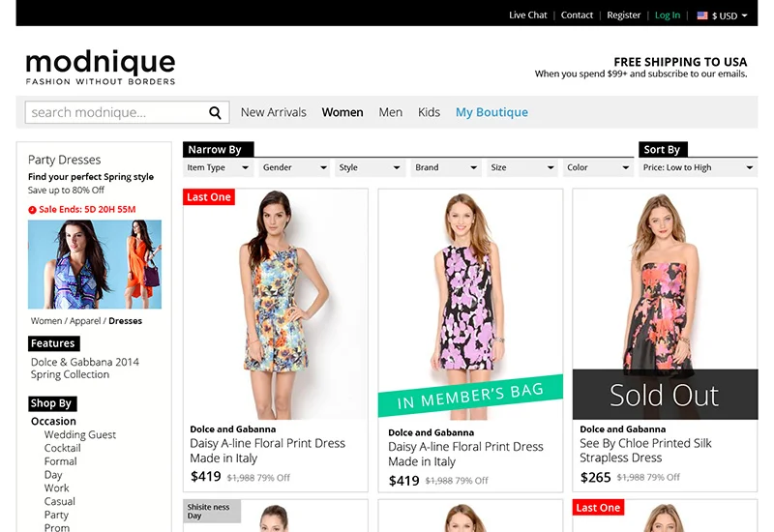774x532 pixels.
Task: Open the Brand filter dropdown
Action: coord(446,167)
